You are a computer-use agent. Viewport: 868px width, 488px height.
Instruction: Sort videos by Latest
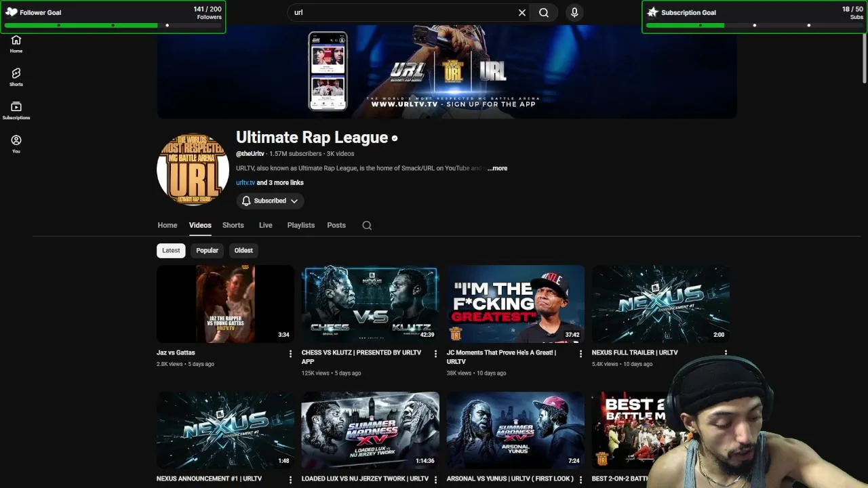click(x=171, y=250)
